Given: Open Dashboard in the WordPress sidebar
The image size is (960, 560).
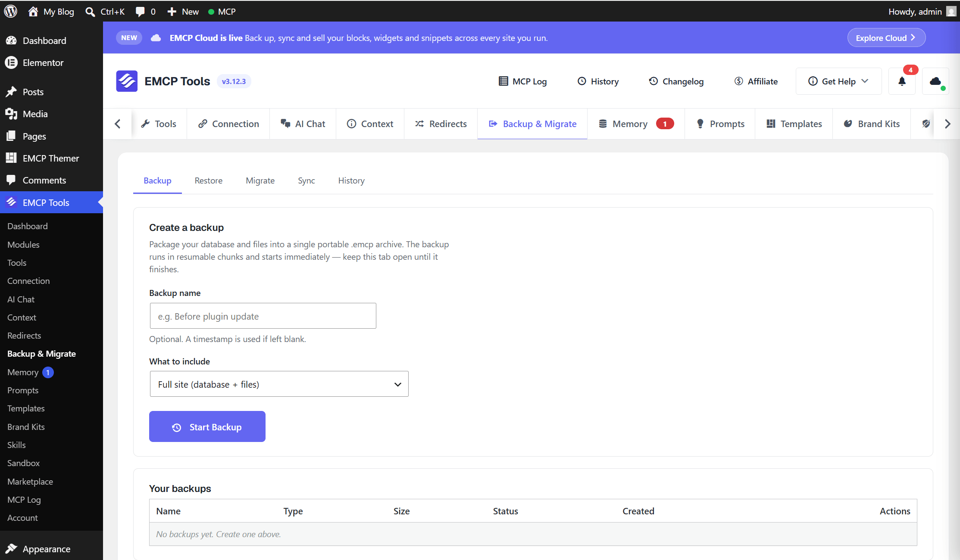Looking at the screenshot, I should pos(52,40).
